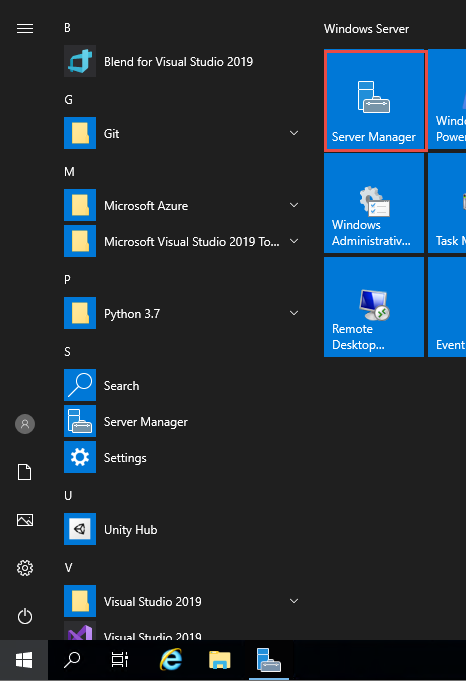Open the Settings gear app icon
466x681 pixels.
[x=80, y=457]
